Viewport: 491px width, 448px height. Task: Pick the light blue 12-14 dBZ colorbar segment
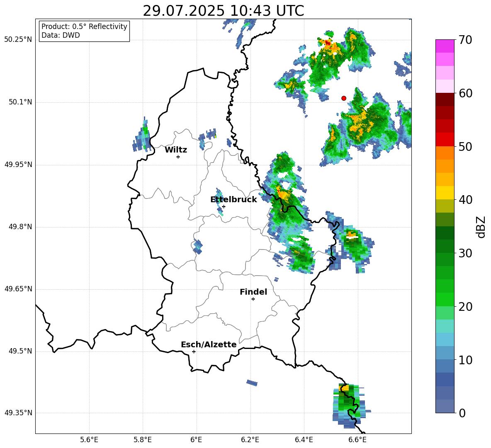pos(445,339)
